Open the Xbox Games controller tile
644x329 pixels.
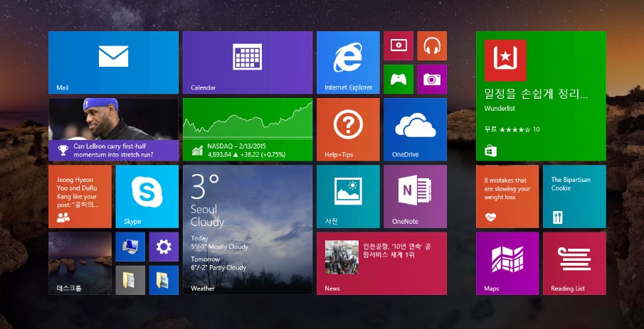[x=398, y=79]
